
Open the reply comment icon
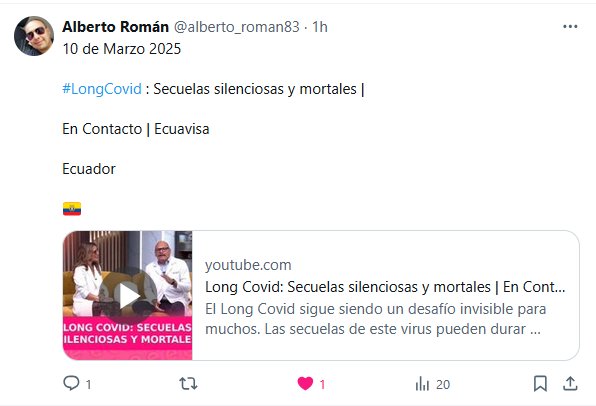pos(71,383)
